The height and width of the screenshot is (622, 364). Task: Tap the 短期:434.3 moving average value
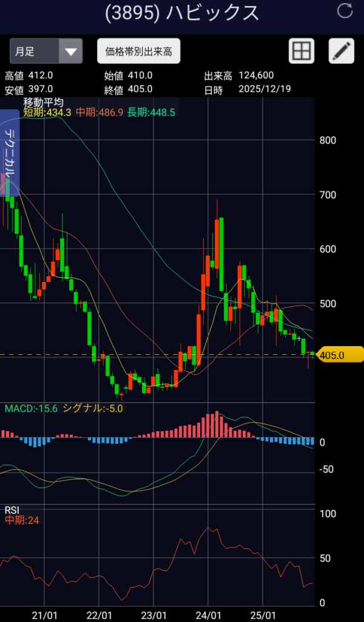(x=47, y=112)
